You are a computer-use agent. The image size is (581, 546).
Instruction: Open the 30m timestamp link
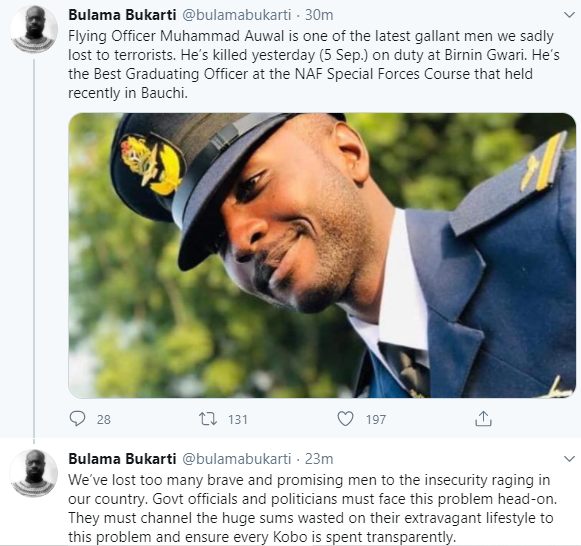point(319,15)
